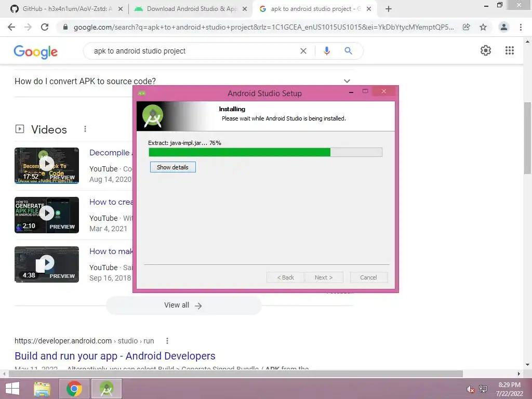Reload the current page

point(45,27)
